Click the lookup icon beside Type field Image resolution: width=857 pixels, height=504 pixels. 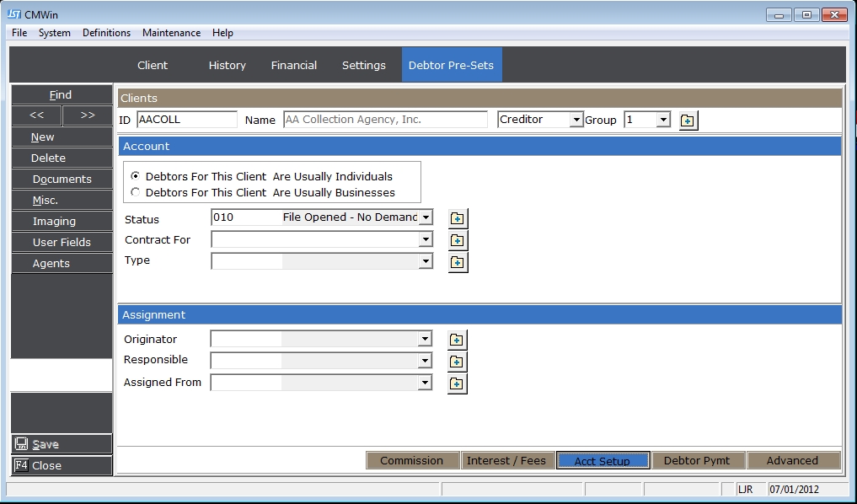coord(457,262)
